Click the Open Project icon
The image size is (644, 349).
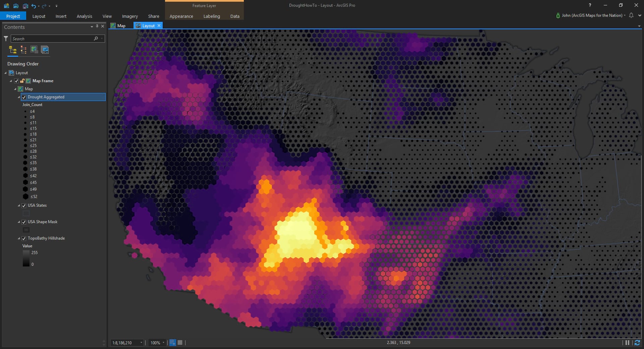coord(16,6)
